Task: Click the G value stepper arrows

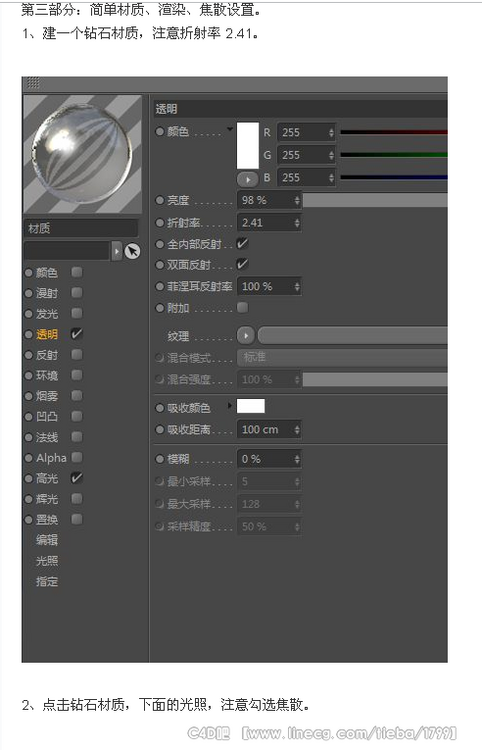Action: coord(331,155)
